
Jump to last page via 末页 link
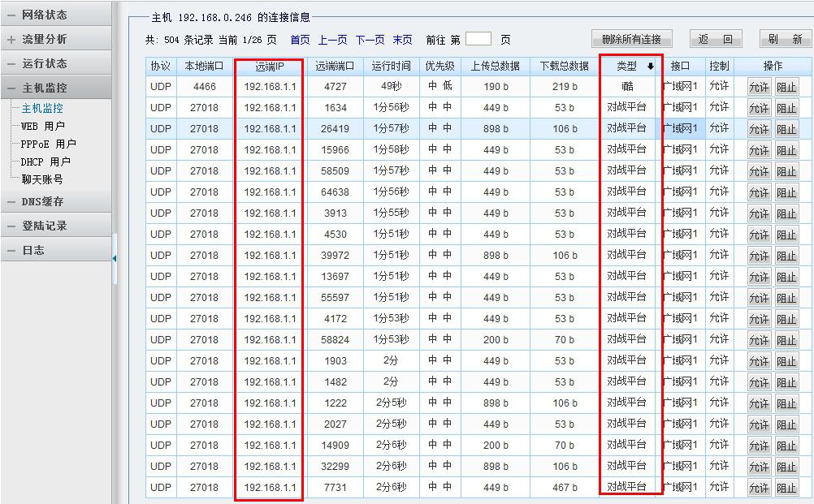coord(402,40)
